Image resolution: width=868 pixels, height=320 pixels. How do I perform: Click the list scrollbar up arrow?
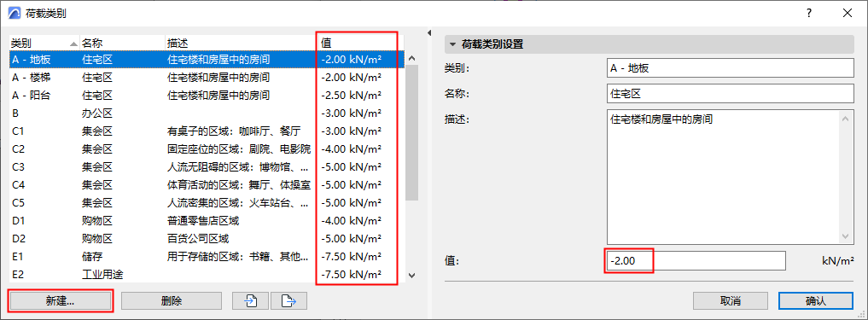pos(411,58)
